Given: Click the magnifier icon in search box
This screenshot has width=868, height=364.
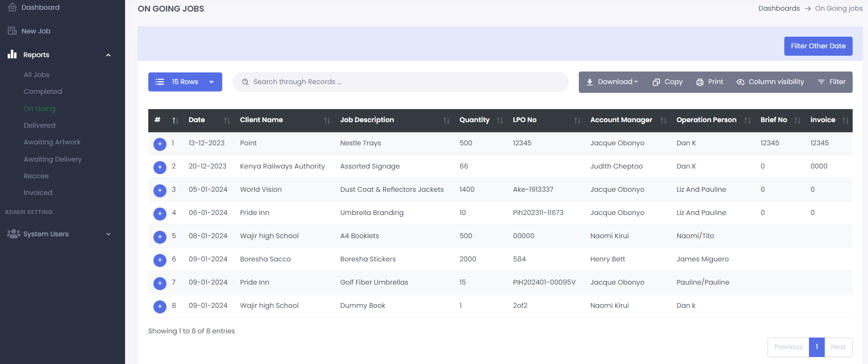Looking at the screenshot, I should click(245, 82).
